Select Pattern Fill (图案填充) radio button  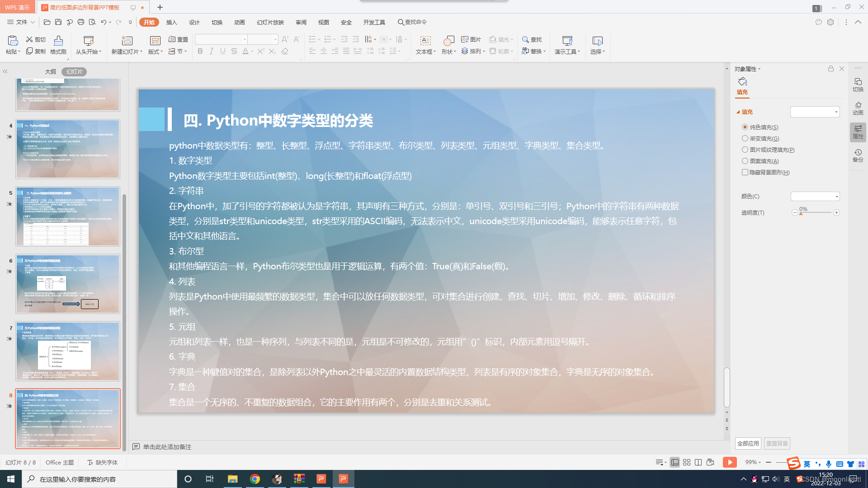745,161
